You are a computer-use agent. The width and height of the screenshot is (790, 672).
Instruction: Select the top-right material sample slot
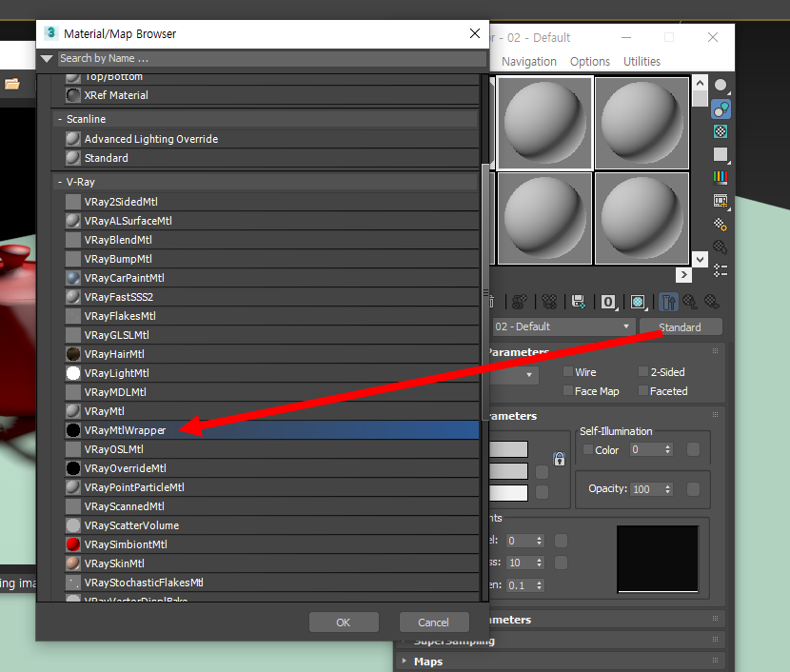(642, 123)
